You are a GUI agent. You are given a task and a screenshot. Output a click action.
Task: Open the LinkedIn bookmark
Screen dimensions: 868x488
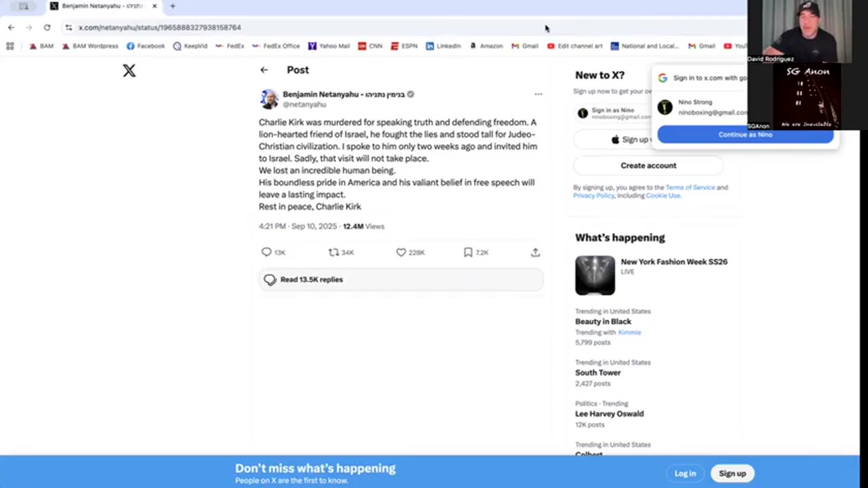click(443, 46)
